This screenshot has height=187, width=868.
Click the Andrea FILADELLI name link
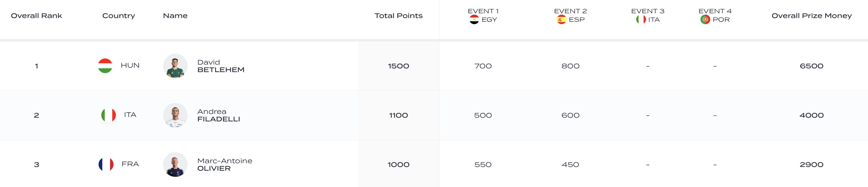[x=219, y=115]
